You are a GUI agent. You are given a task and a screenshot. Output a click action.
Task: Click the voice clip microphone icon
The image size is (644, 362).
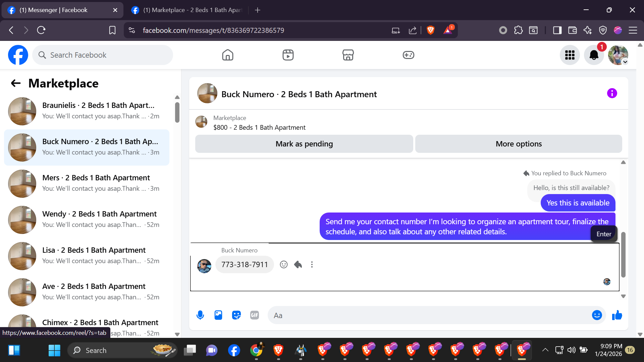[200, 315]
